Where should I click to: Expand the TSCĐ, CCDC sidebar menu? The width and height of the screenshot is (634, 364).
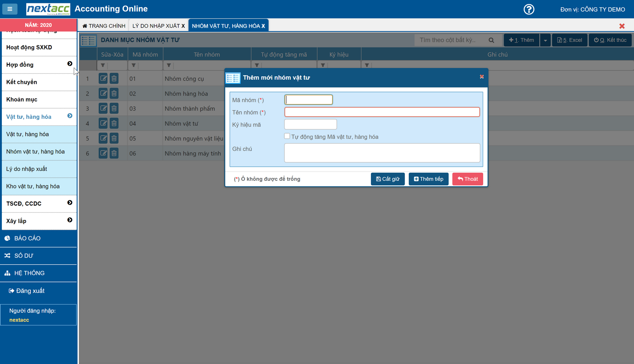click(70, 203)
